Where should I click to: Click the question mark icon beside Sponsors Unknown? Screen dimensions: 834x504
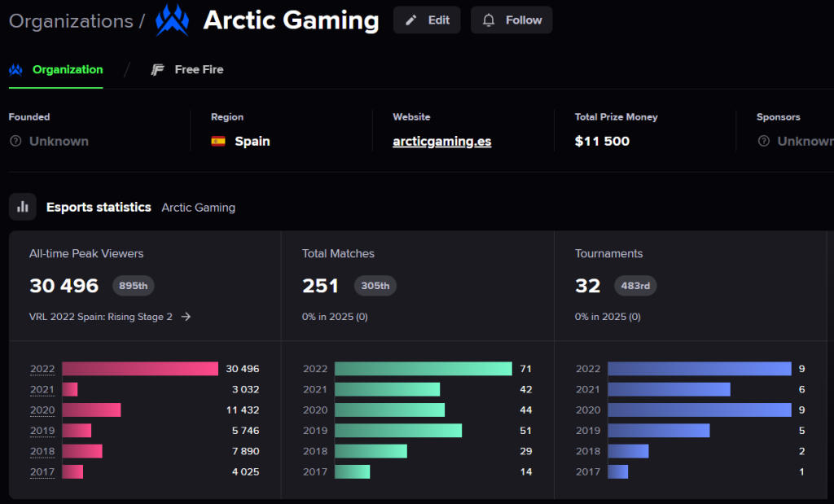[764, 141]
